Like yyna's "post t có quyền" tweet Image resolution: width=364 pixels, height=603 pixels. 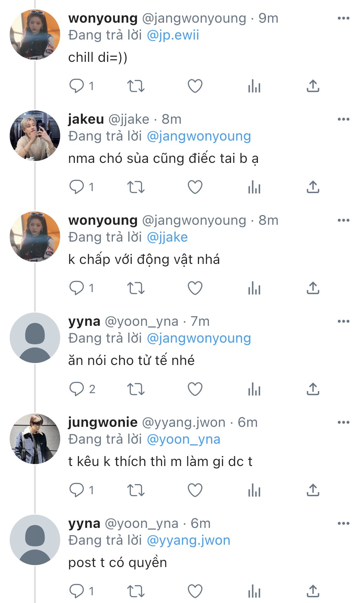point(195,591)
